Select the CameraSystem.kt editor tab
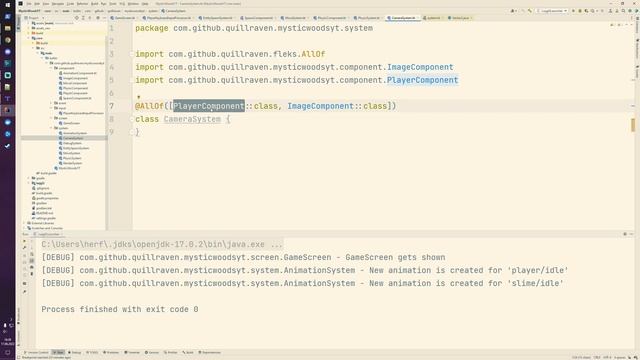 (x=403, y=18)
